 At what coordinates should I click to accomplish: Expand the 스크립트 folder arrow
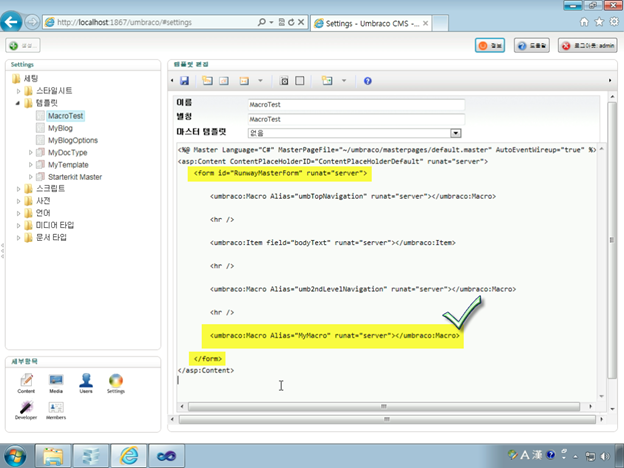[x=18, y=189]
